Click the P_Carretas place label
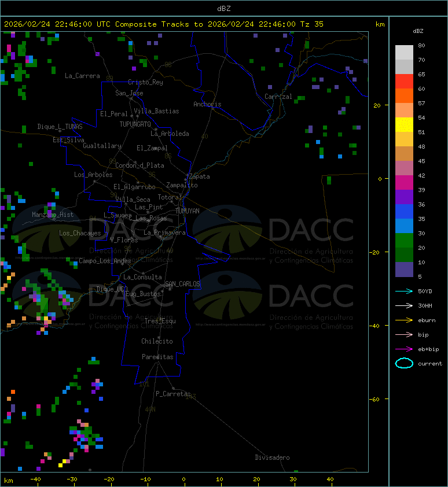448x487 pixels. 173,394
